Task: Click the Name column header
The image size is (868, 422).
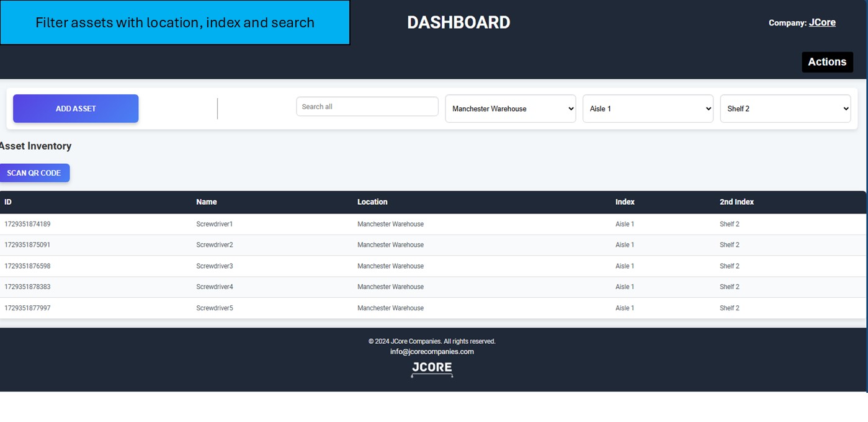Action: point(206,202)
